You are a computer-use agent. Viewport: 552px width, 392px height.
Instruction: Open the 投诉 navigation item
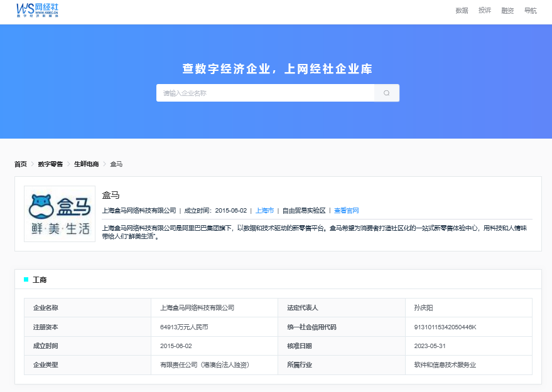(484, 11)
